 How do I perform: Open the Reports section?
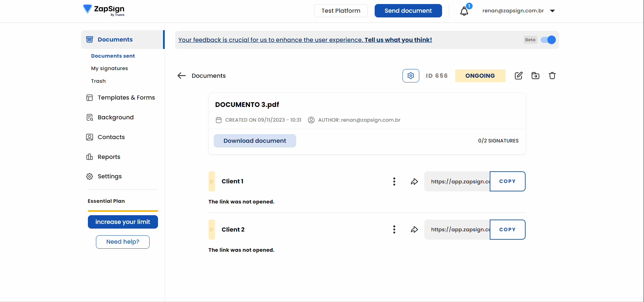pyautogui.click(x=109, y=157)
